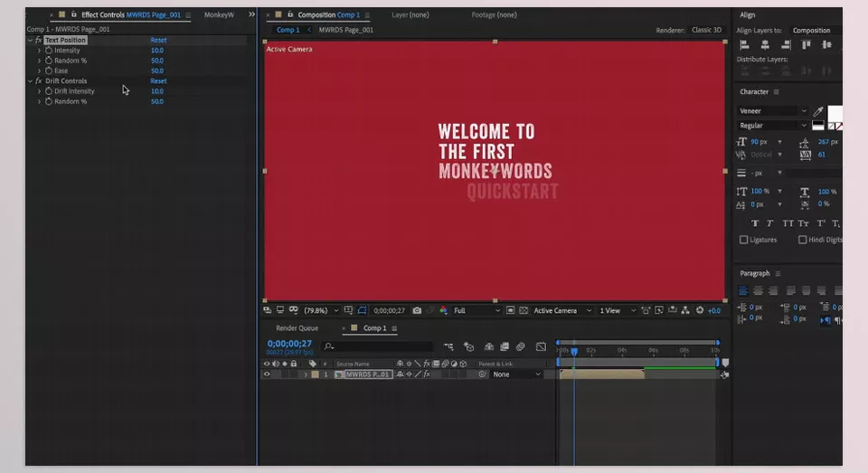Image resolution: width=868 pixels, height=473 pixels.
Task: Click the align left edges icon
Action: pyautogui.click(x=744, y=45)
